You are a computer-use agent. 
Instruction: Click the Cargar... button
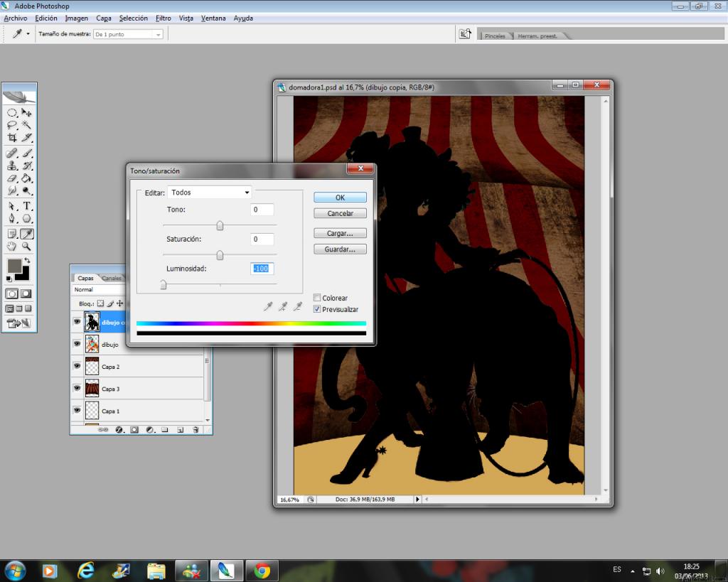[340, 233]
